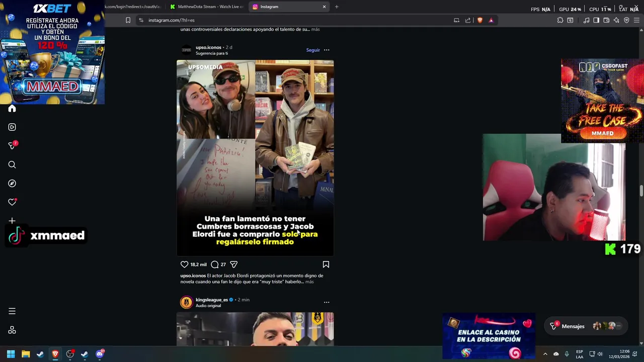The width and height of the screenshot is (644, 362).
Task: Open Brave Shields lion icon
Action: click(x=479, y=20)
